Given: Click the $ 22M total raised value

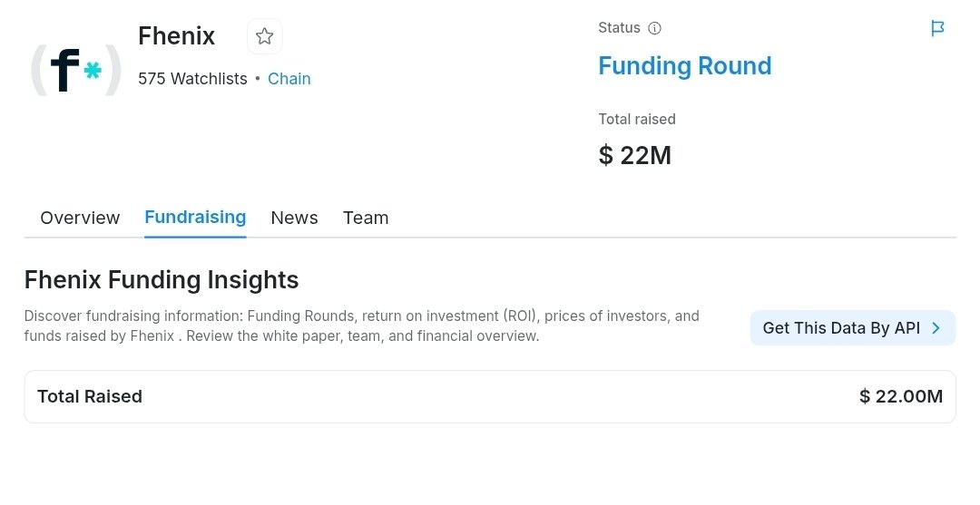Looking at the screenshot, I should (634, 155).
